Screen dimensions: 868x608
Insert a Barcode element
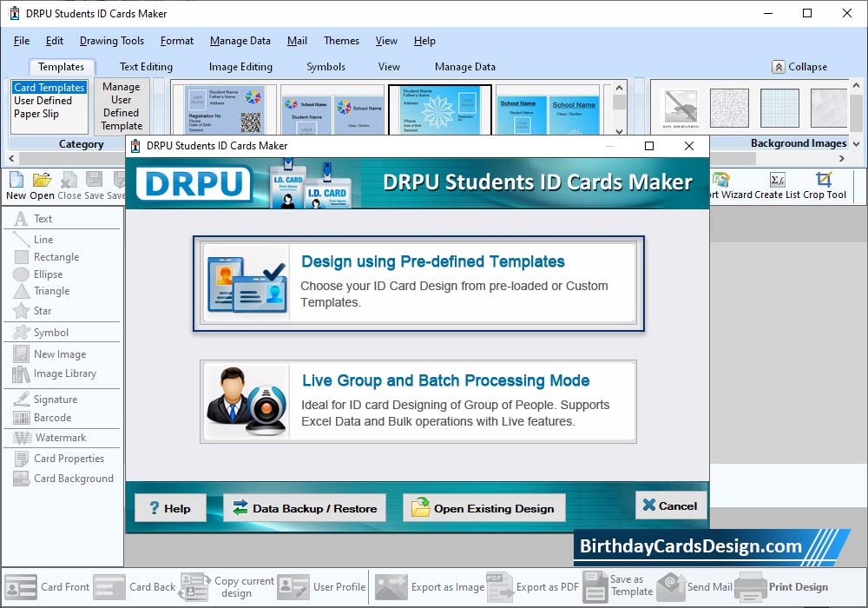click(x=43, y=418)
